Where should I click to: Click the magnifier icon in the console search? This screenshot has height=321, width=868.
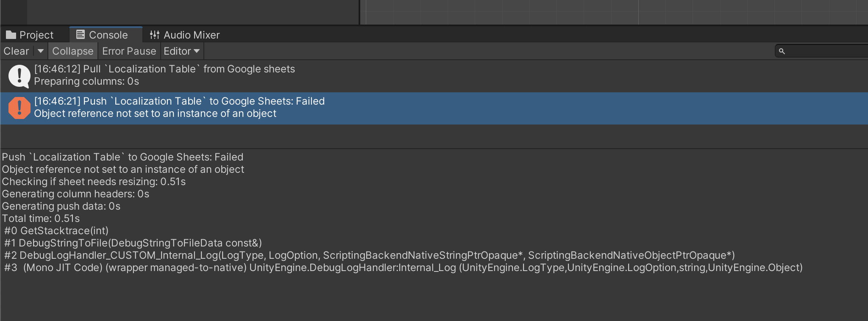782,51
